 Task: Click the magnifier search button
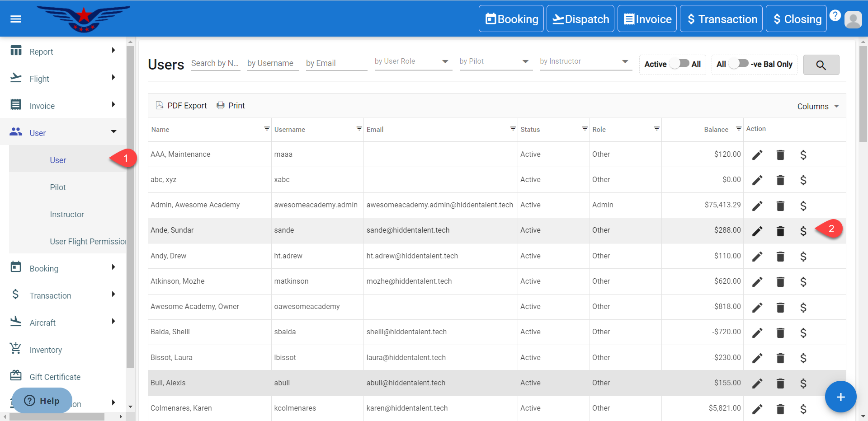click(x=821, y=65)
